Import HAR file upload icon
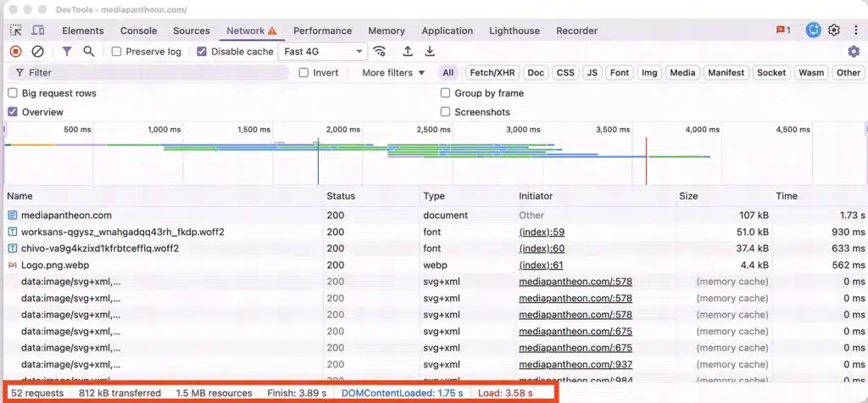 (x=408, y=52)
